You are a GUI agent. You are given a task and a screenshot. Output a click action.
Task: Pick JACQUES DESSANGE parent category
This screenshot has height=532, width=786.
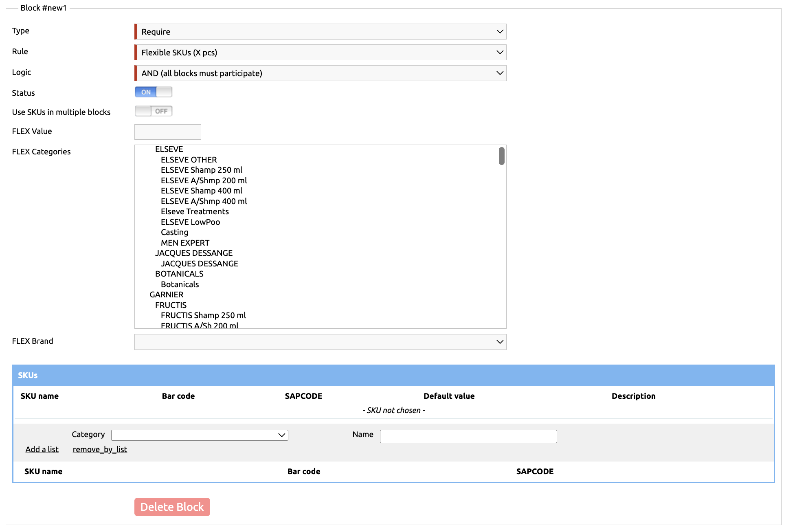(193, 253)
